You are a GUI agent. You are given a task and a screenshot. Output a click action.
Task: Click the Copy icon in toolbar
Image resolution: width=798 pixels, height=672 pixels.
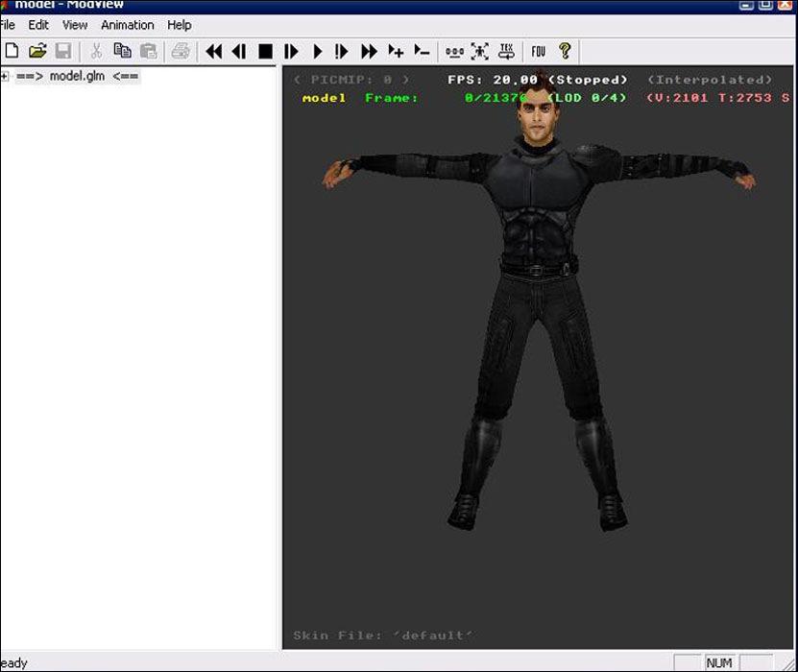[122, 51]
